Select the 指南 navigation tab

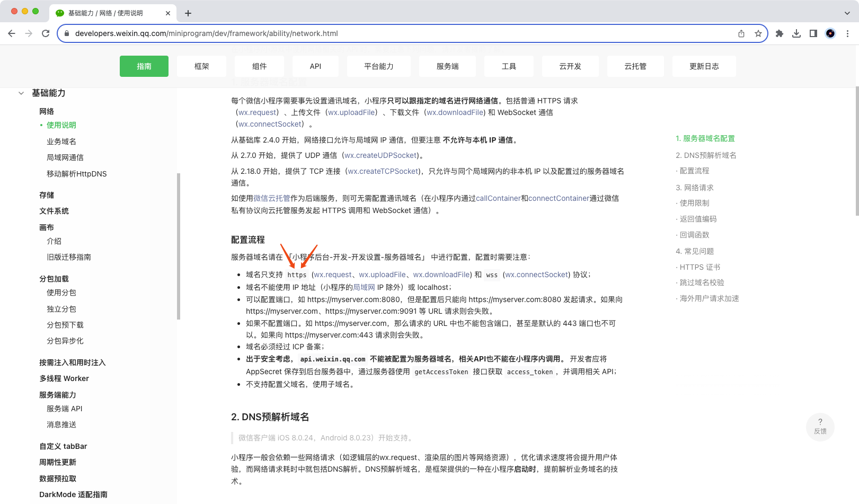(x=144, y=66)
